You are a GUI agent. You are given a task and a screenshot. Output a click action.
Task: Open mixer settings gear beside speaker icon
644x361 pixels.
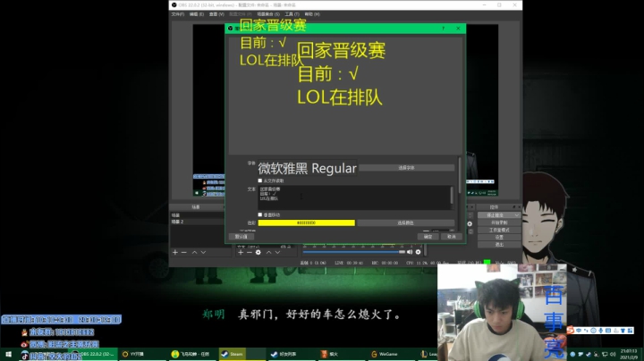click(x=418, y=252)
